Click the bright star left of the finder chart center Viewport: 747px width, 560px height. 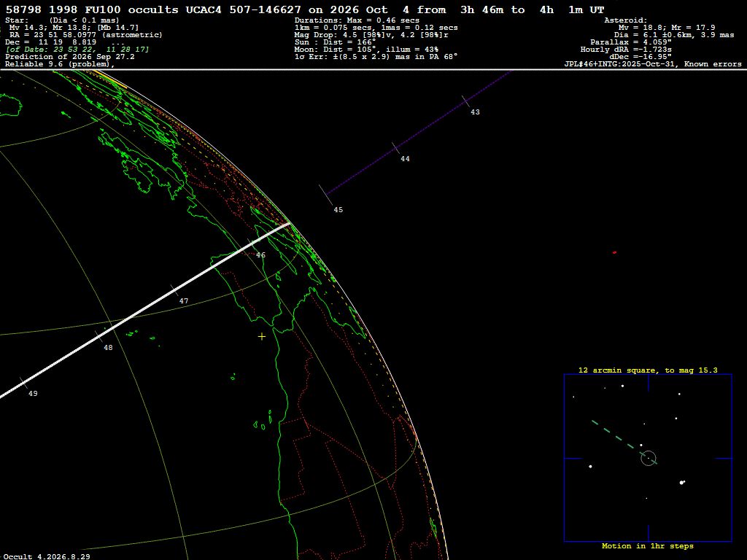(590, 466)
